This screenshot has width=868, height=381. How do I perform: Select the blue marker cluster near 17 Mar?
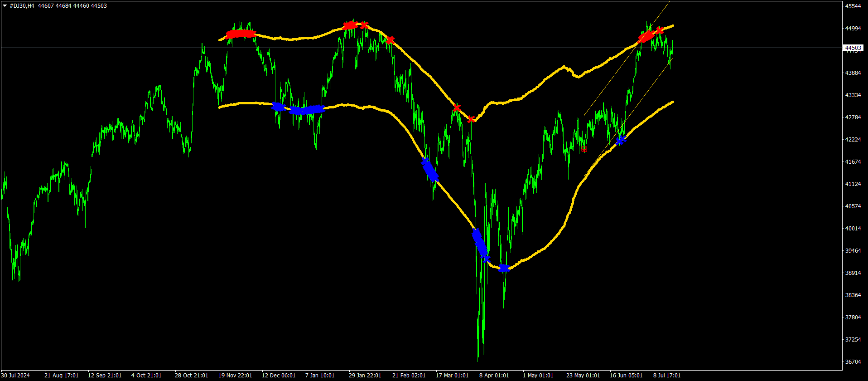tap(430, 171)
